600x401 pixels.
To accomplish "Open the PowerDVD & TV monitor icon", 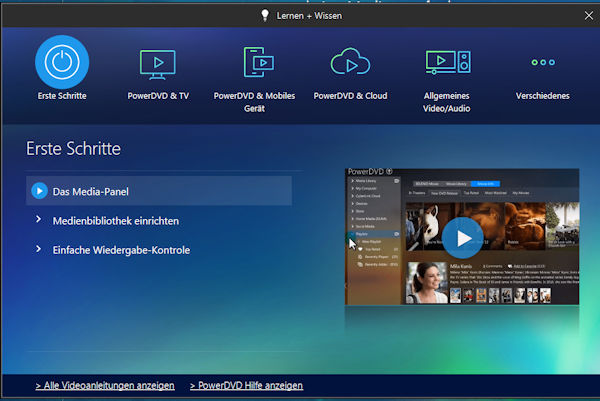I will pos(158,64).
